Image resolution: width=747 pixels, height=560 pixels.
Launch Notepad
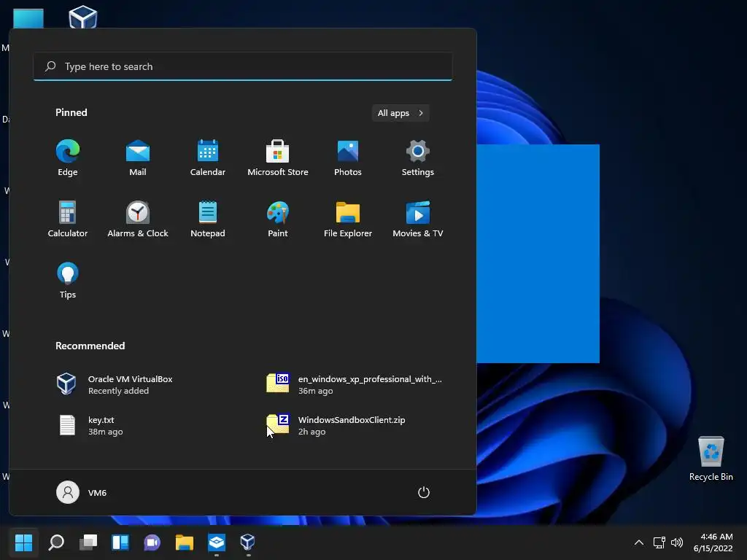click(208, 219)
